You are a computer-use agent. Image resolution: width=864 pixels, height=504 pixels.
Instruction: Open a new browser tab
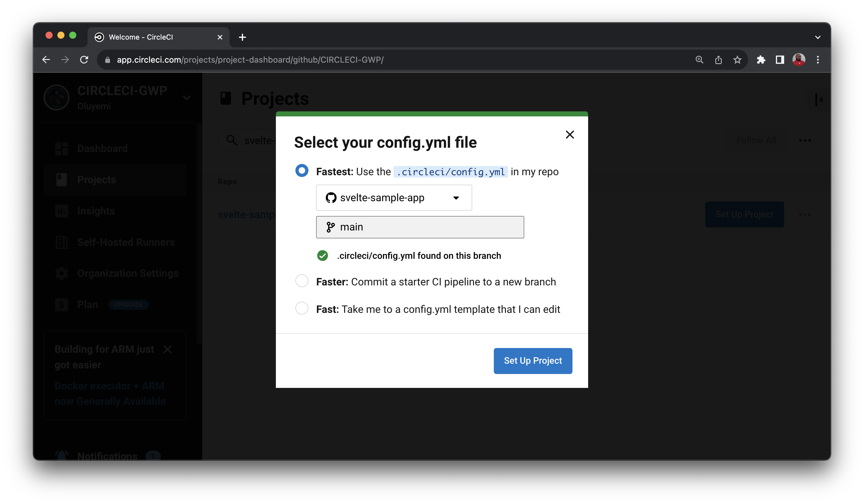pos(242,37)
